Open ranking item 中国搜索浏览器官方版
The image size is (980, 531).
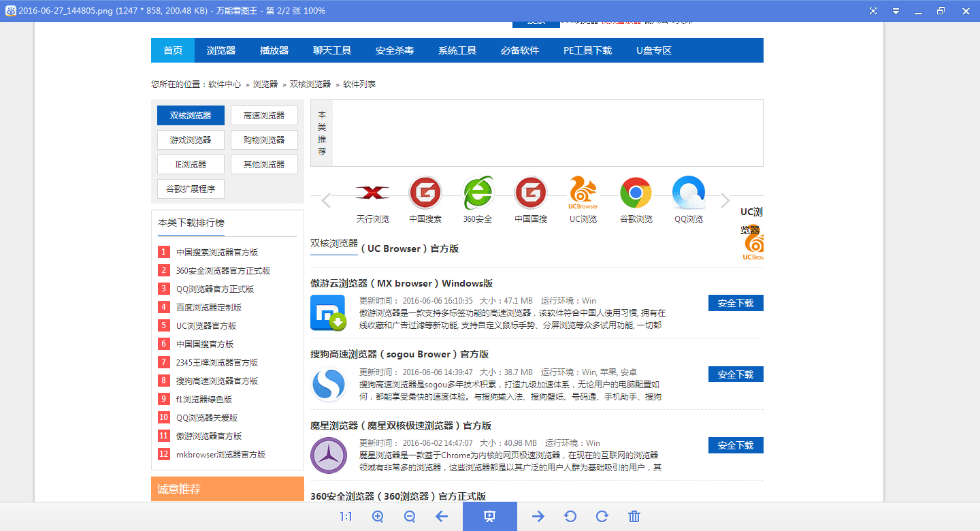pos(217,252)
